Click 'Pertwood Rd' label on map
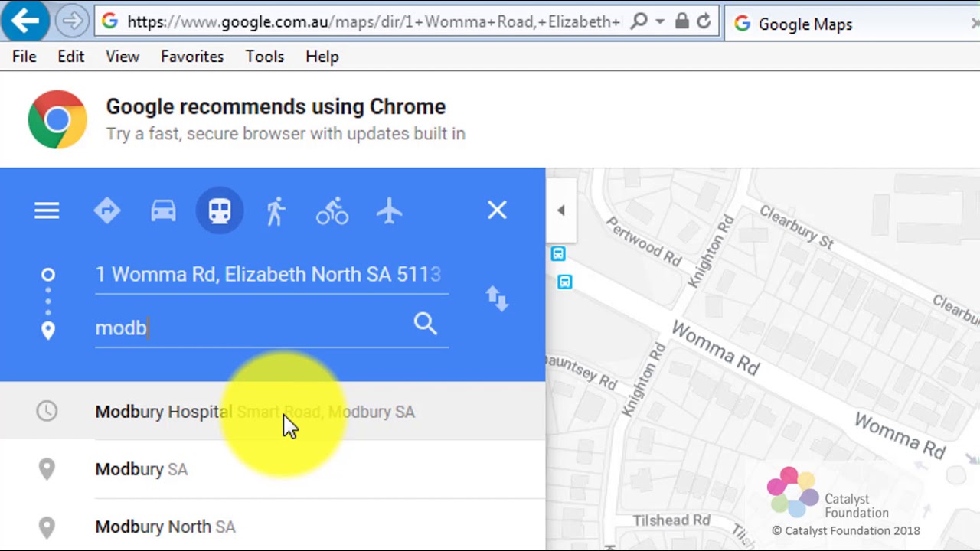980x551 pixels. pyautogui.click(x=643, y=241)
